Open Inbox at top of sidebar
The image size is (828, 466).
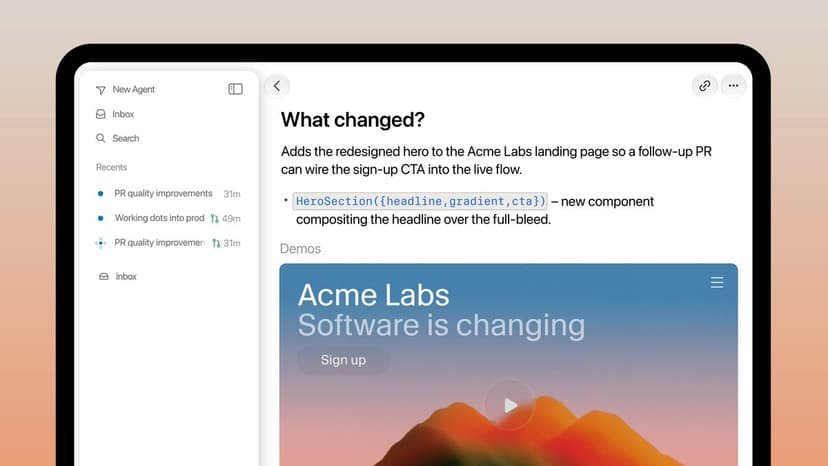pyautogui.click(x=115, y=114)
